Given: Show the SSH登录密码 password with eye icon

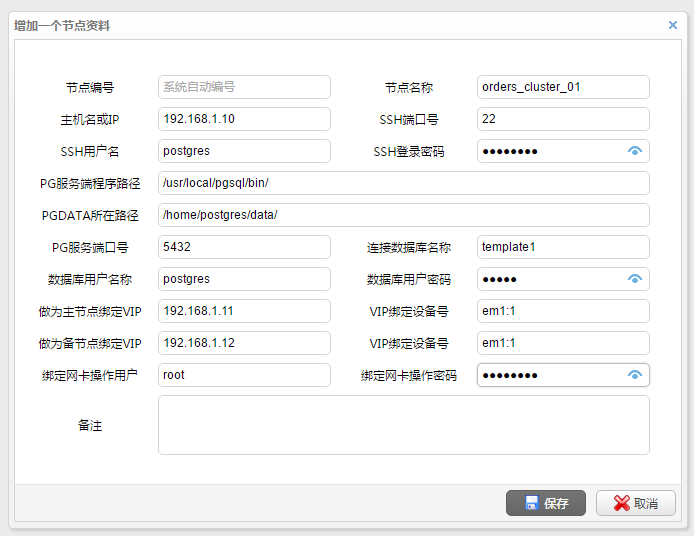Looking at the screenshot, I should (x=634, y=151).
